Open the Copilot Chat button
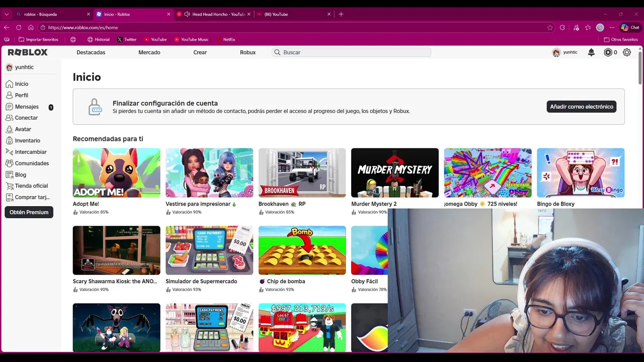 [630, 28]
